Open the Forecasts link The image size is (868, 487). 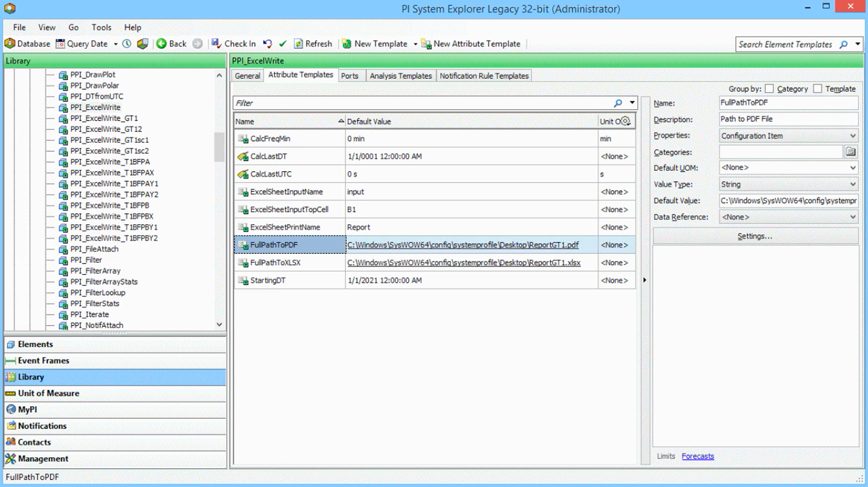pyautogui.click(x=697, y=456)
